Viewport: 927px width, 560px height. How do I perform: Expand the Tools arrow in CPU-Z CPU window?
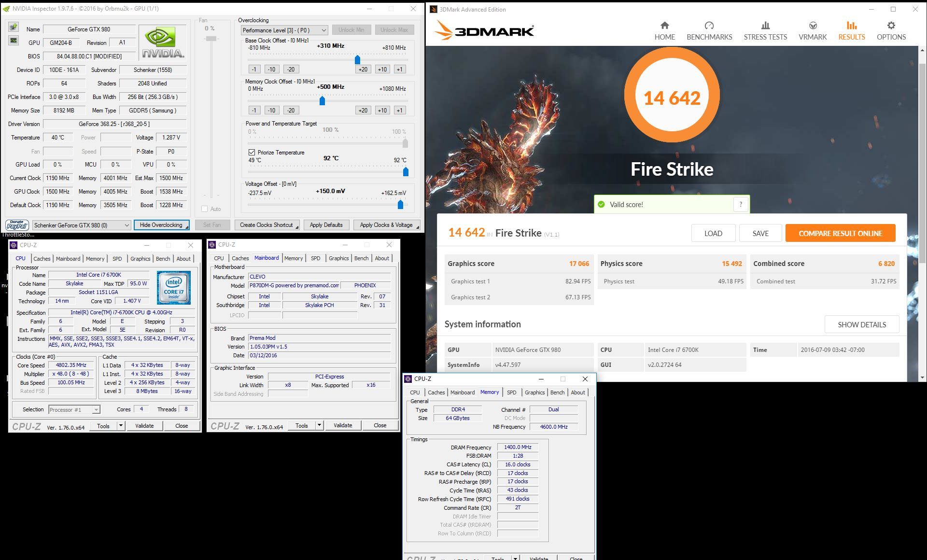click(x=121, y=426)
